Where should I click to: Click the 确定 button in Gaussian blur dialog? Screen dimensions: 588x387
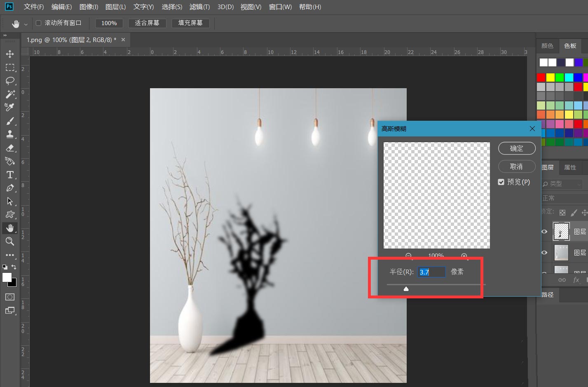tap(517, 148)
